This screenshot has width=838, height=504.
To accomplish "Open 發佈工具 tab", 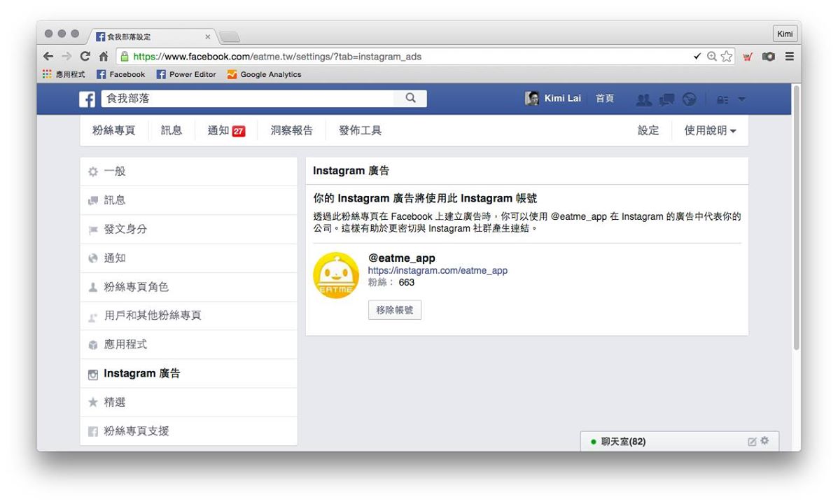I will tap(361, 130).
